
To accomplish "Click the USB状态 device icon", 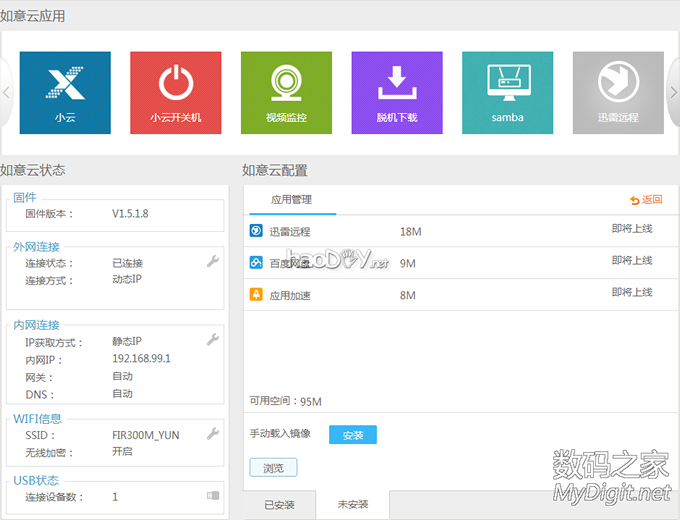I will (x=212, y=496).
